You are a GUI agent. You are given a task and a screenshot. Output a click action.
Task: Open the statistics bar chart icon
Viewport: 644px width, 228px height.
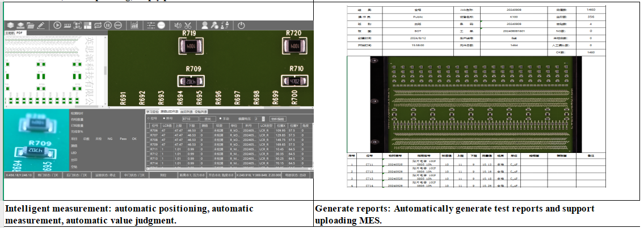point(135,25)
